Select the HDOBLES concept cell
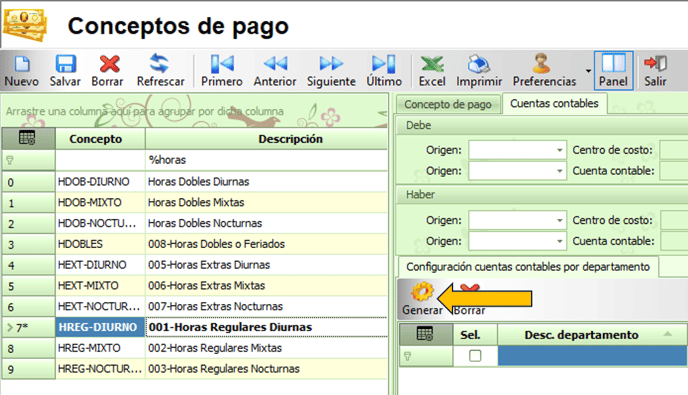688x395 pixels. [100, 244]
